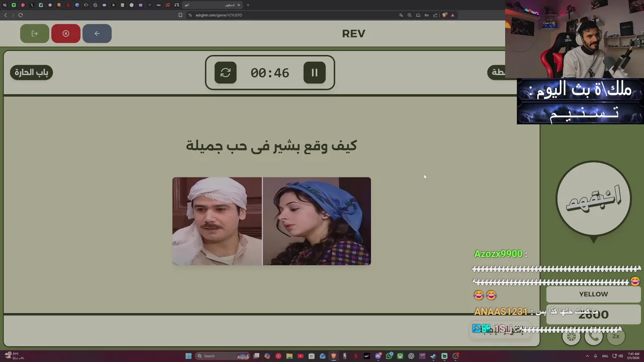Click the question text about بشير and جميلة

click(271, 146)
